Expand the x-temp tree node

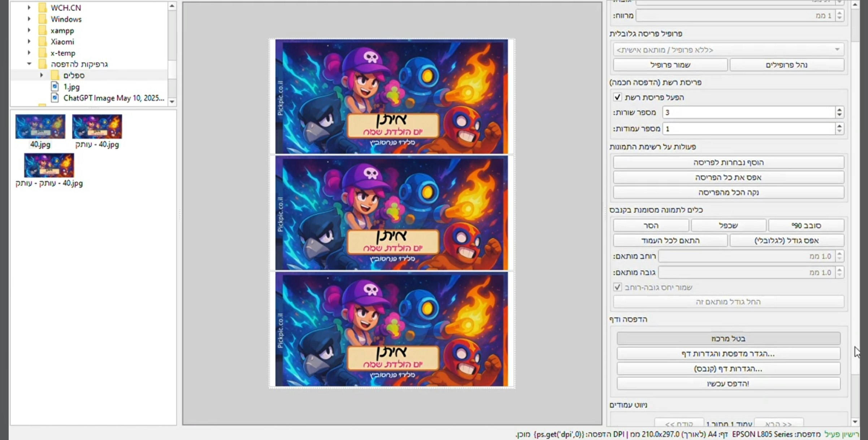click(x=29, y=53)
